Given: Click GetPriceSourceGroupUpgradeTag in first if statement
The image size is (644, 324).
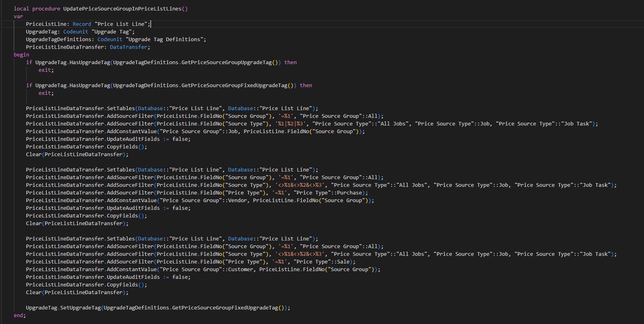Looking at the screenshot, I should 226,62.
